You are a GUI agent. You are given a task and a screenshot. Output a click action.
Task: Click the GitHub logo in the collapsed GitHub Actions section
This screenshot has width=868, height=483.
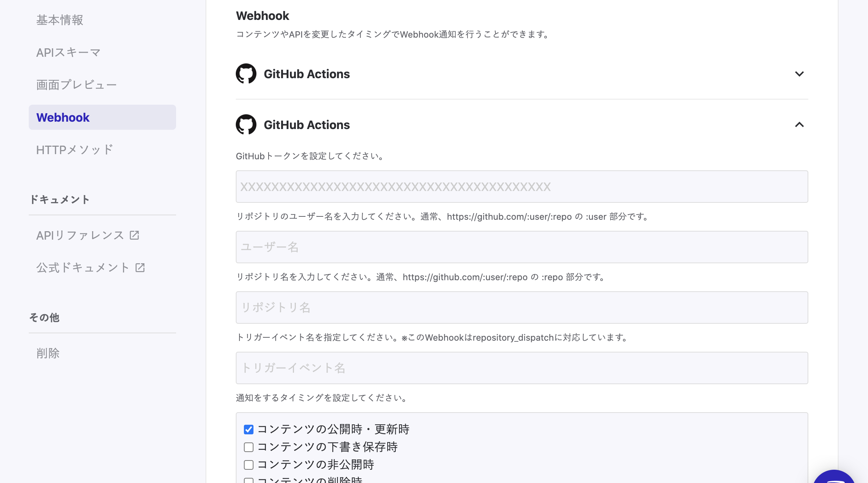tap(246, 73)
